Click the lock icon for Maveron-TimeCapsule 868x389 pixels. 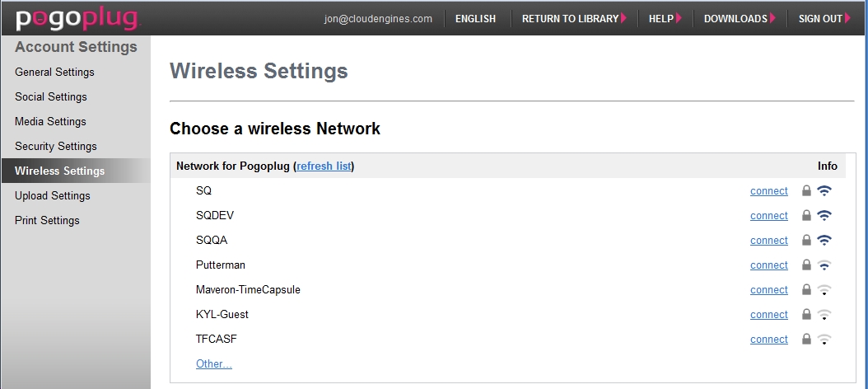click(806, 290)
